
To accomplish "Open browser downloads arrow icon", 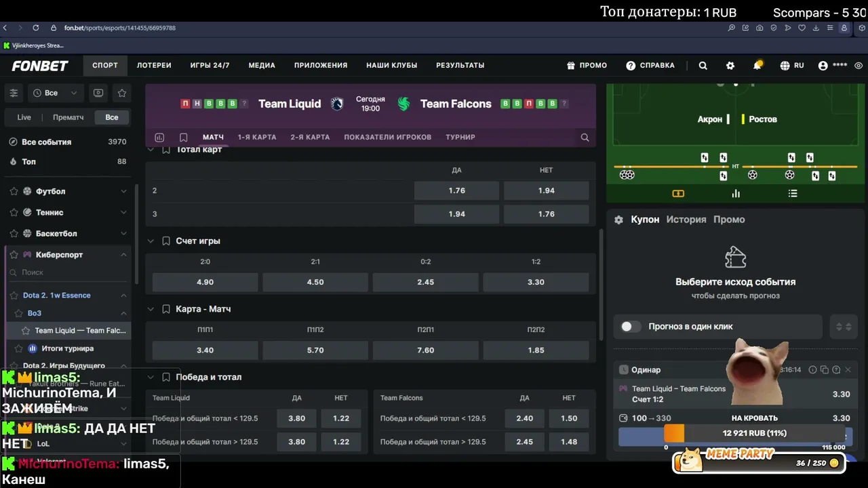I will [816, 28].
